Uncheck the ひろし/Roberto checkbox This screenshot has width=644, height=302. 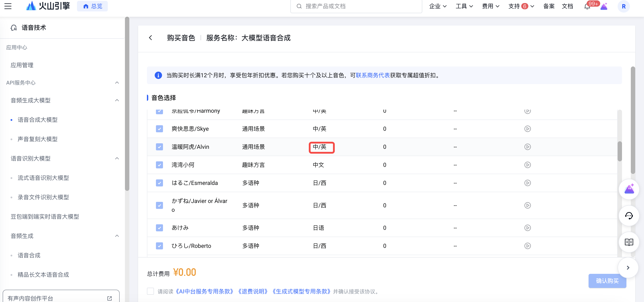(x=159, y=246)
